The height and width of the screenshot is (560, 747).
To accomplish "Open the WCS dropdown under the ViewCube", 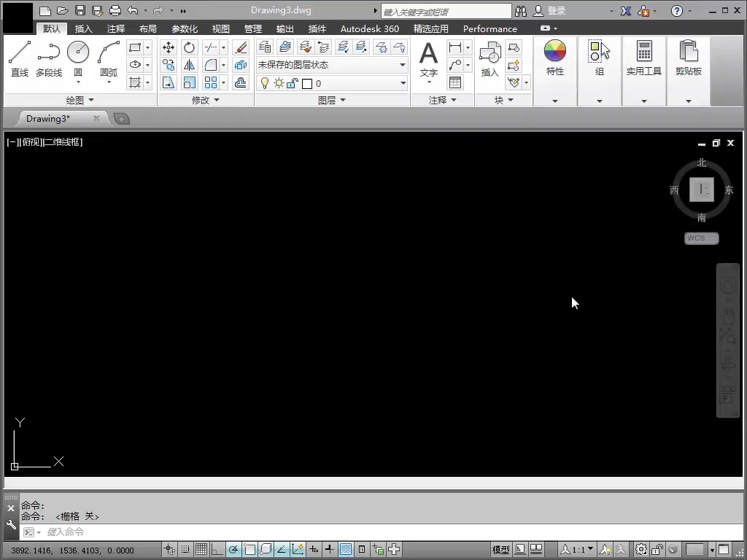I will point(701,238).
